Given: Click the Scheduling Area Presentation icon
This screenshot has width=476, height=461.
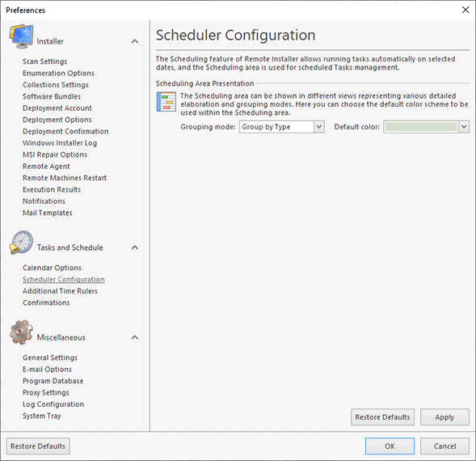Looking at the screenshot, I should (166, 102).
